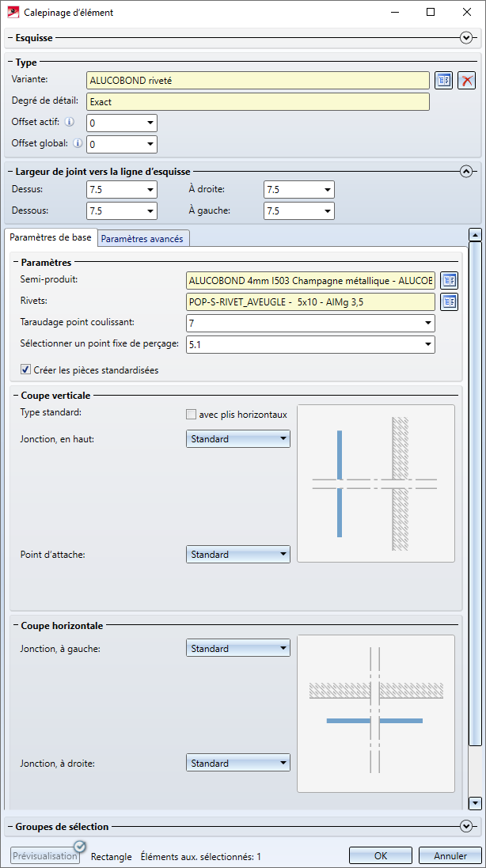This screenshot has width=486, height=868.
Task: Open the Offset actif dropdown
Action: tap(150, 123)
